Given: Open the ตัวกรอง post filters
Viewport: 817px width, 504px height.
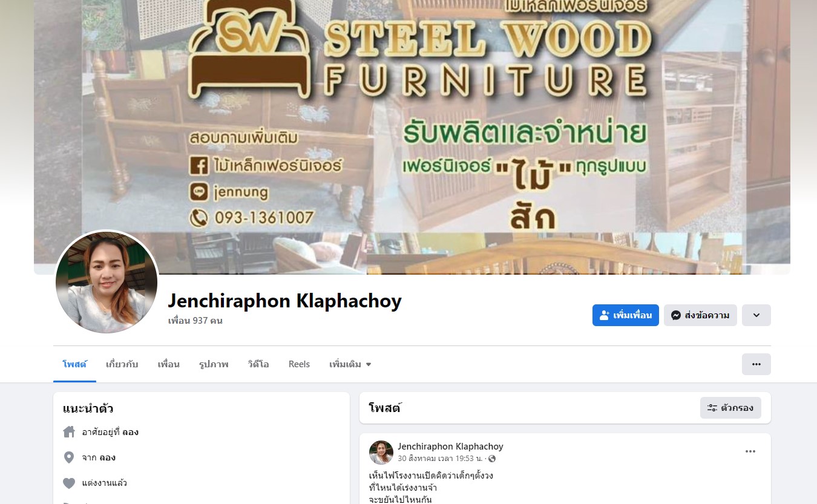Looking at the screenshot, I should (x=730, y=408).
